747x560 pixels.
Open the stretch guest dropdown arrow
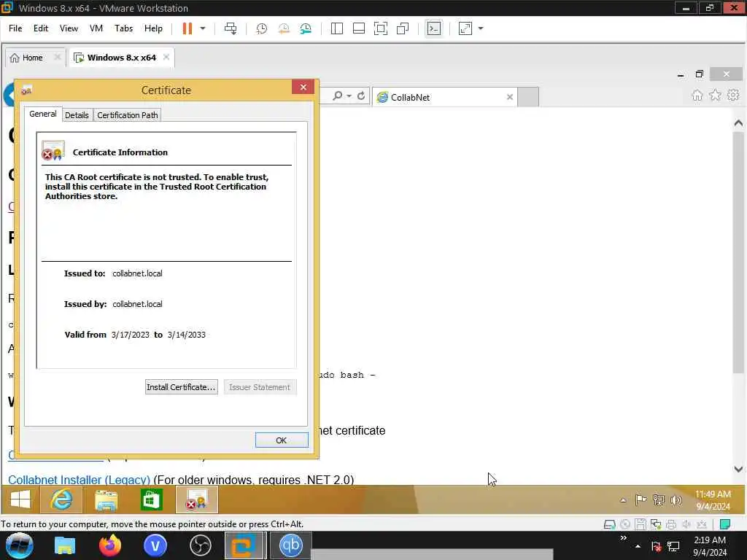pos(481,28)
